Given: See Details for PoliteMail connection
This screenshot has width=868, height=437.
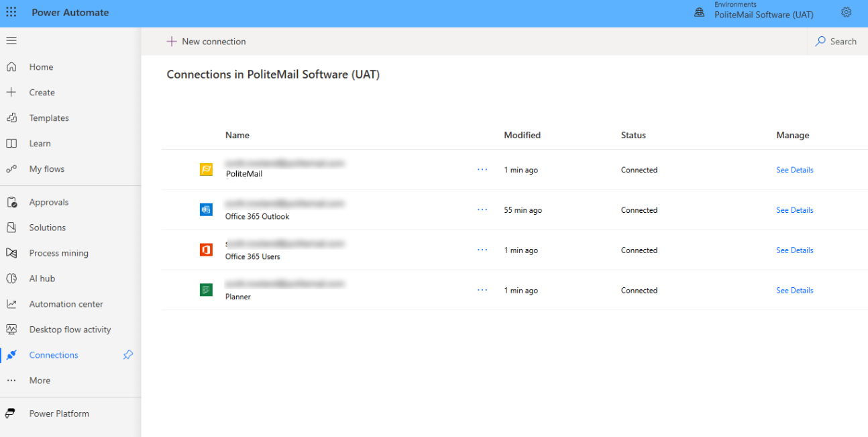Looking at the screenshot, I should pyautogui.click(x=795, y=170).
